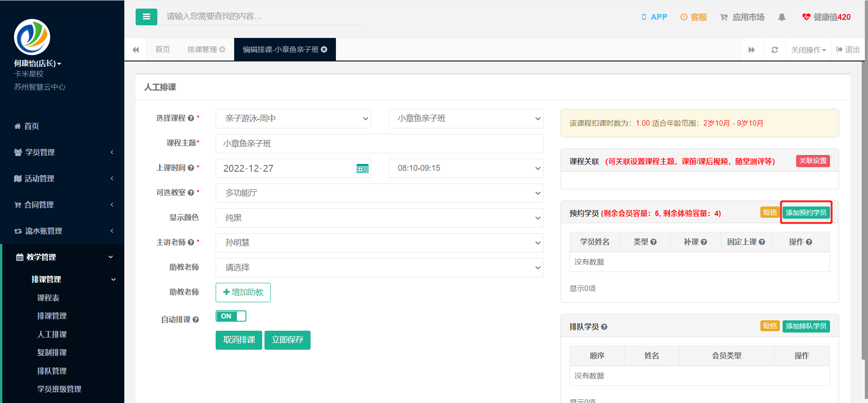Click the help icon next to 可选教室
This screenshot has width=868, height=403.
tap(191, 192)
